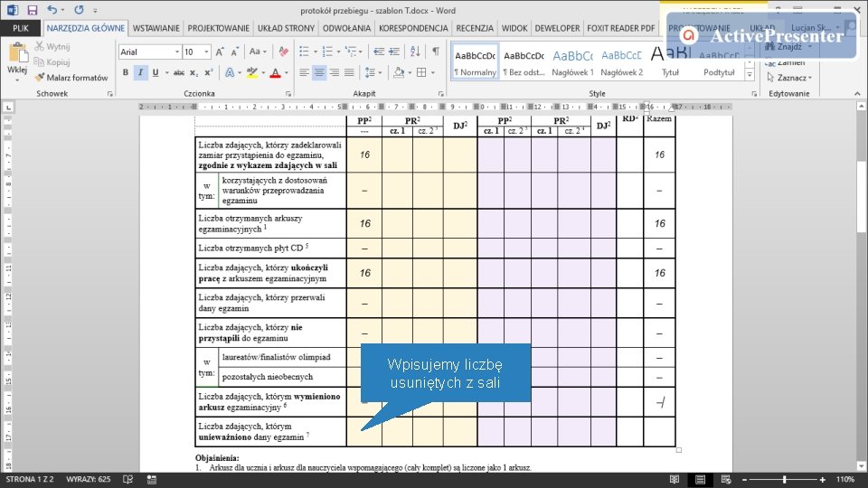Apply the Nagłówek 1 style
The height and width of the screenshot is (488, 868).
click(x=572, y=62)
